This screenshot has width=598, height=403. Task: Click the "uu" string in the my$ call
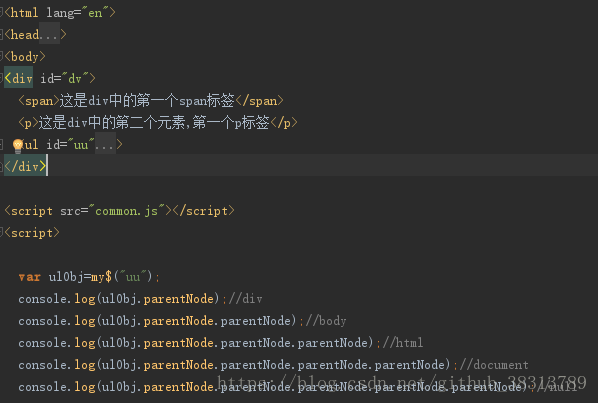(x=133, y=276)
